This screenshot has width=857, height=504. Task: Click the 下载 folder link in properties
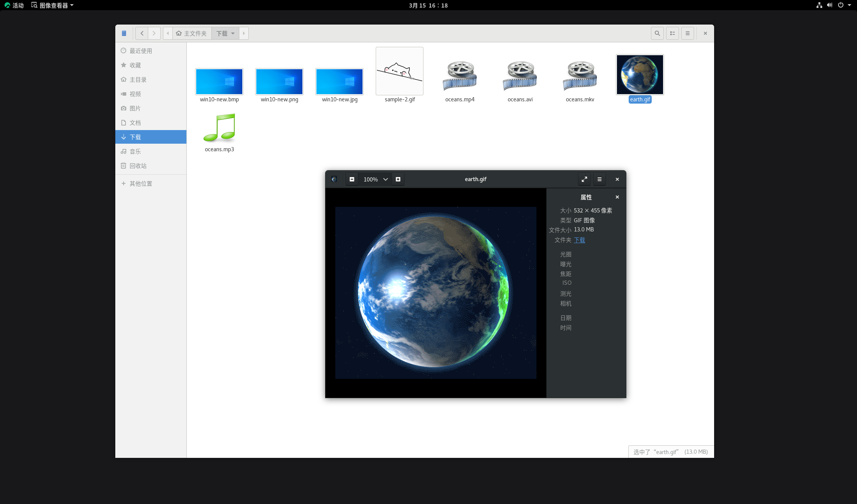pos(579,240)
